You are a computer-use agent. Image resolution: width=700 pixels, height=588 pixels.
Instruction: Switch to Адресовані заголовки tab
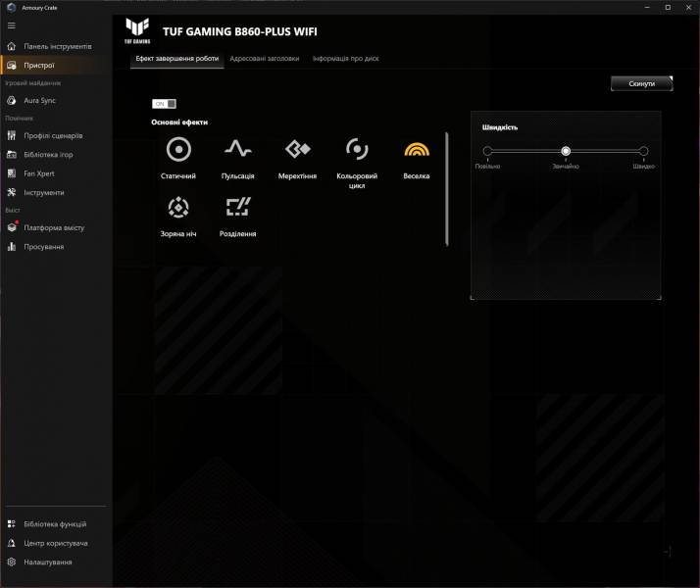point(265,59)
